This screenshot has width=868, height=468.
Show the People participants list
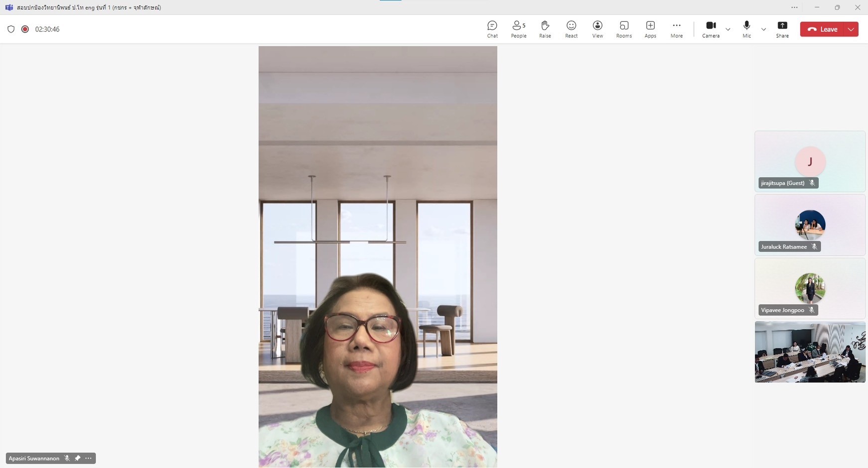(x=519, y=29)
